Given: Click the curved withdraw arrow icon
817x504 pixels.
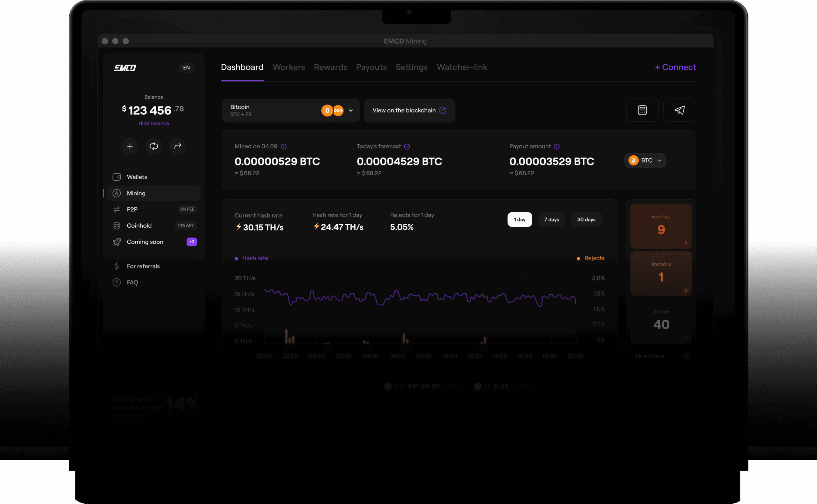Looking at the screenshot, I should tap(177, 146).
